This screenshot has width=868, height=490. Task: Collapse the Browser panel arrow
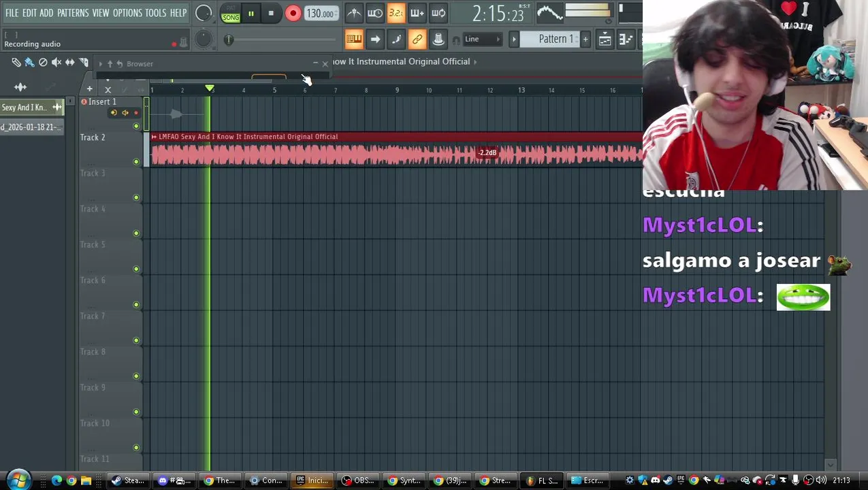[101, 64]
